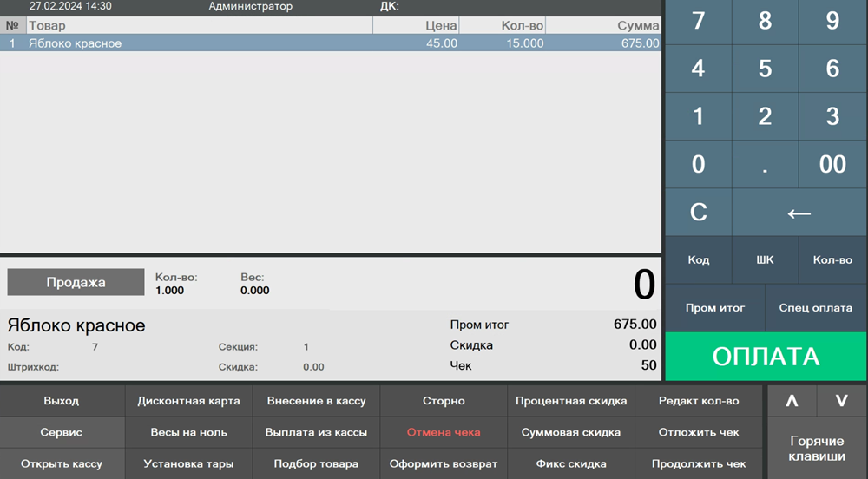Tap digit 4 on the numeric keypad
868x479 pixels.
tap(698, 69)
